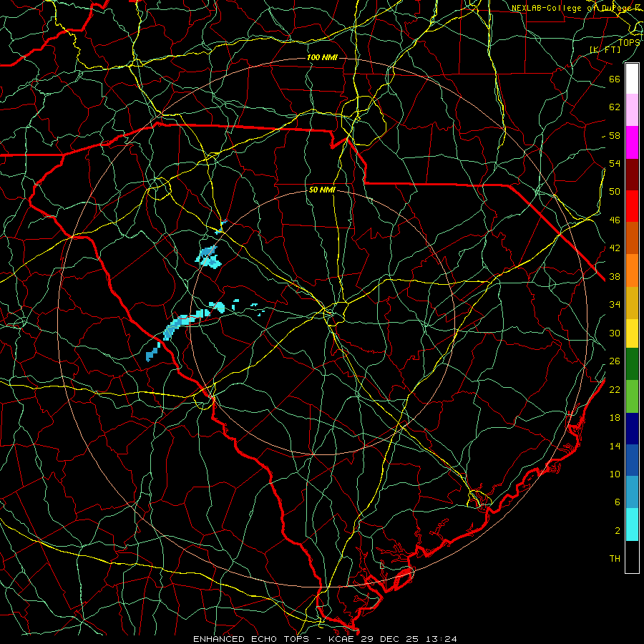Click the light blue 14 kft swatch
The image size is (644, 644).
point(632,492)
